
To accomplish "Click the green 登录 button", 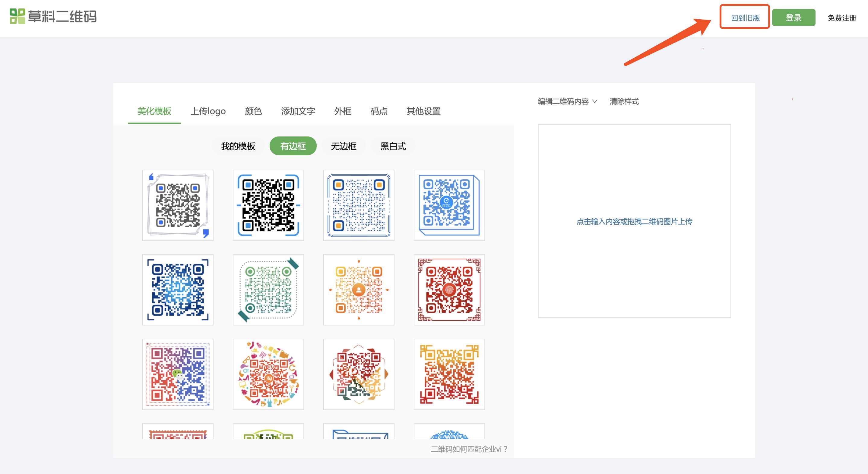I will (794, 18).
